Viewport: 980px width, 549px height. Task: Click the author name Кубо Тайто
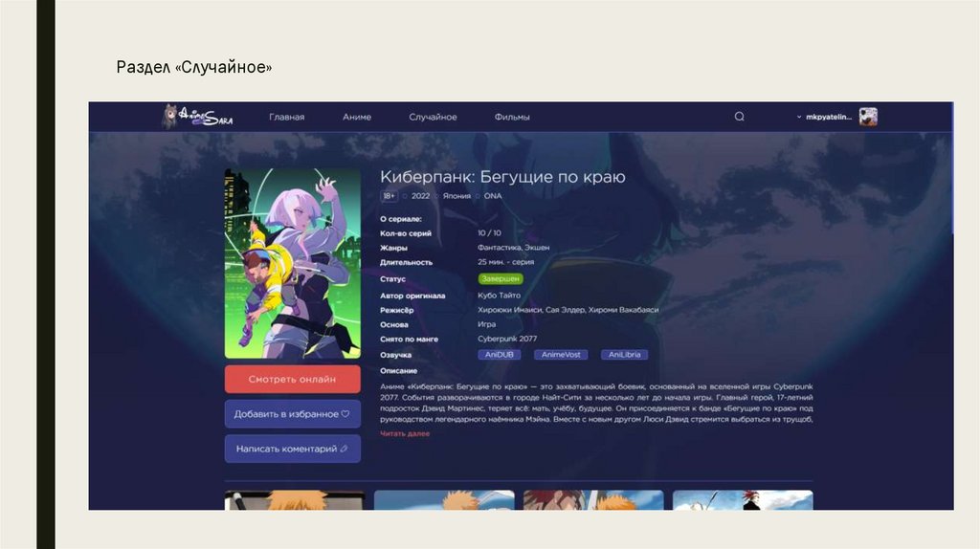point(499,296)
